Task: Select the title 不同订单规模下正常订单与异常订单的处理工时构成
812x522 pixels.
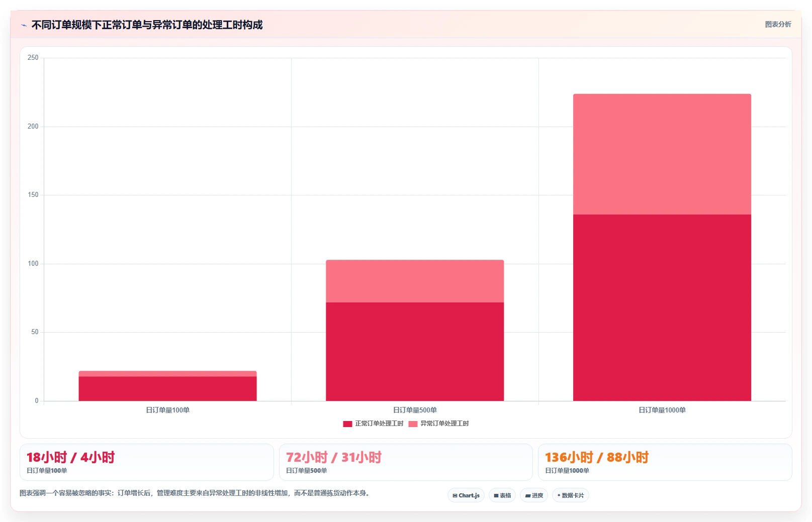Action: [147, 25]
